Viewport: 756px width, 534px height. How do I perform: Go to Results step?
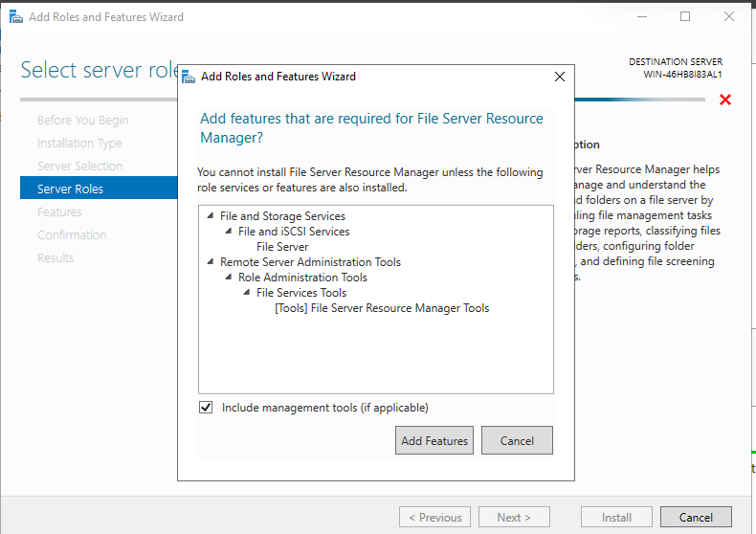pos(56,257)
